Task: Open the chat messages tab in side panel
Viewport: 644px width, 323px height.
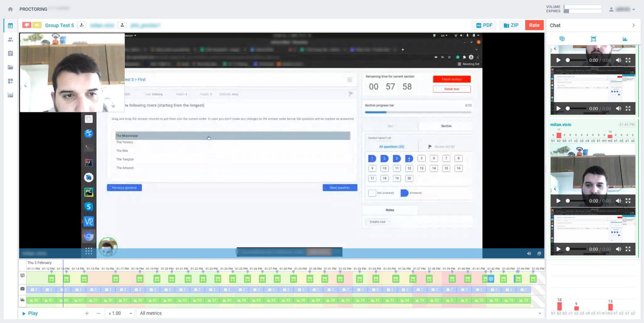Action: click(x=562, y=39)
